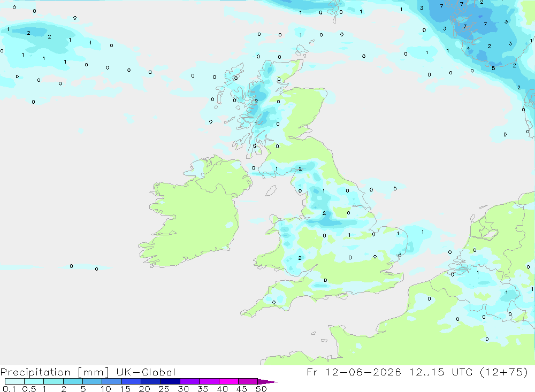Click the 25–30 mm navy legend swatch
535x392 pixels.
point(170,381)
